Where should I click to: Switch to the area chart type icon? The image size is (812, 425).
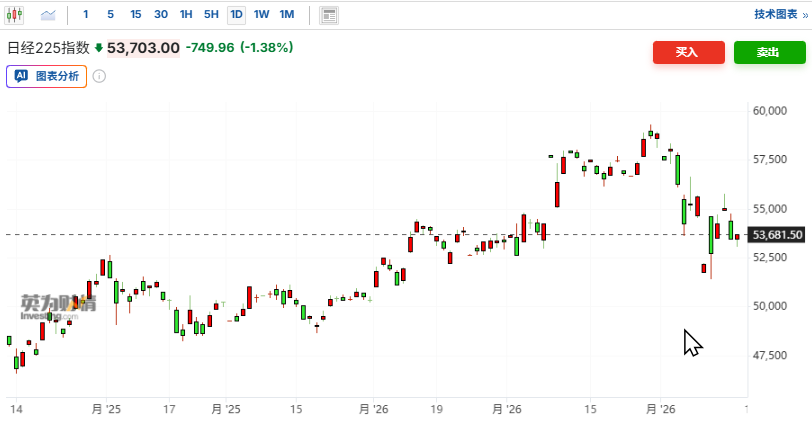tap(48, 15)
